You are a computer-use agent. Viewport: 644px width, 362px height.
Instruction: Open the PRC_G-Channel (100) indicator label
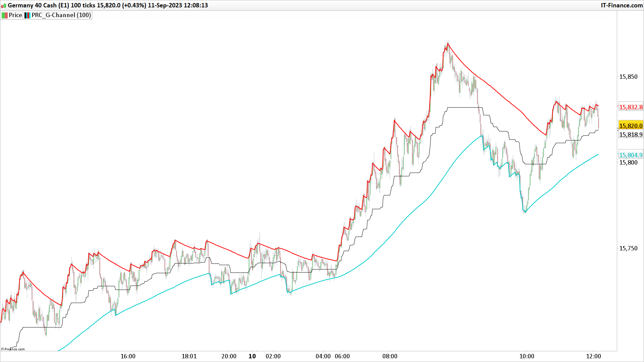[x=61, y=15]
